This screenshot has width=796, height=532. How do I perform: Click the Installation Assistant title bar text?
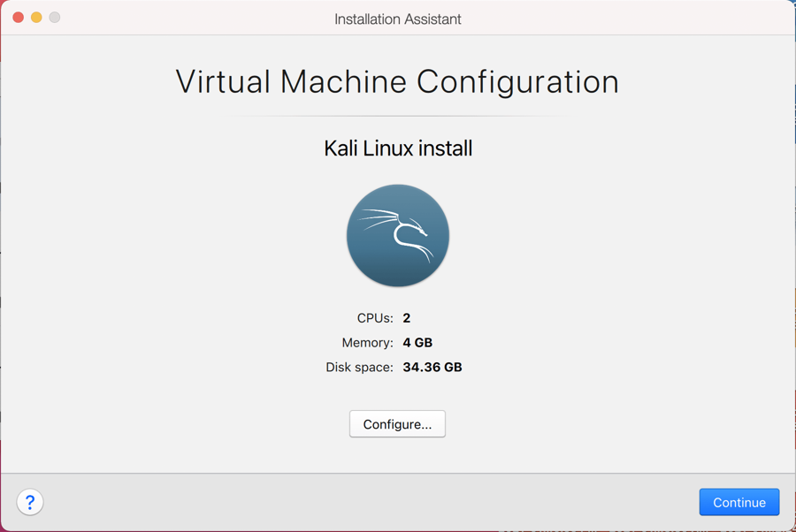pyautogui.click(x=397, y=19)
